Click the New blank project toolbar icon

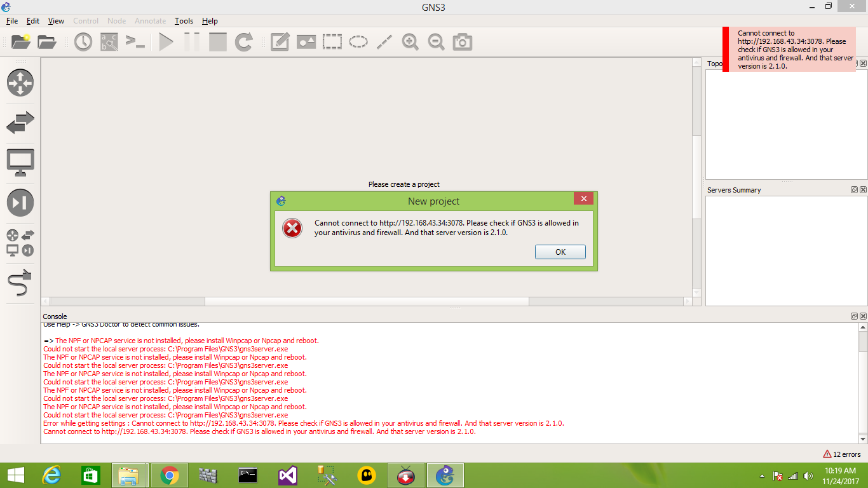point(20,42)
